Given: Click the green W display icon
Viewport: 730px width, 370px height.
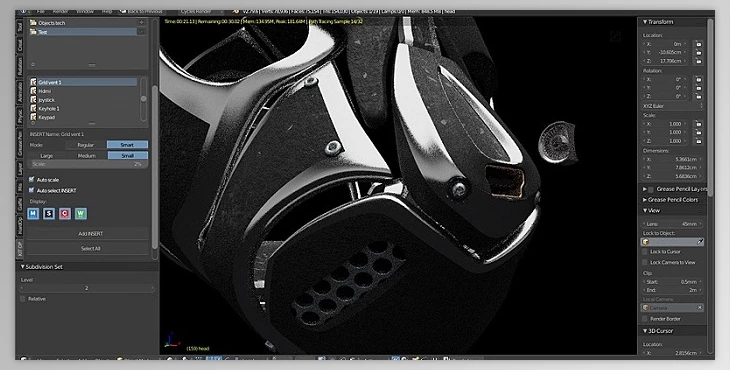Looking at the screenshot, I should click(81, 214).
